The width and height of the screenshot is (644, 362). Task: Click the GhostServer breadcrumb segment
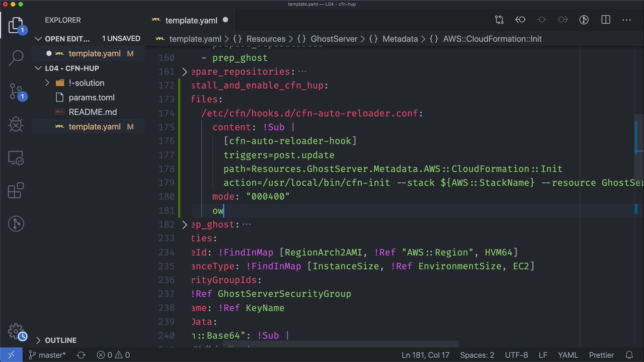[x=334, y=39]
